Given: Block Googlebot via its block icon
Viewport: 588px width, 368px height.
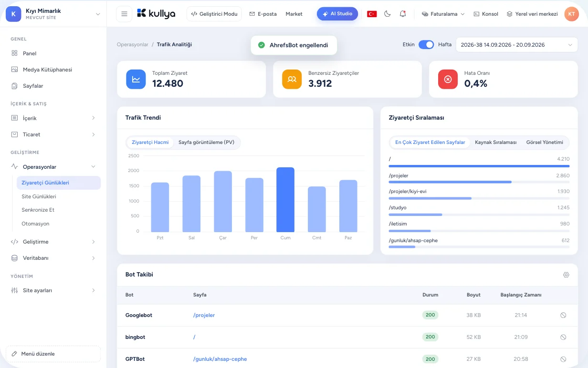Looking at the screenshot, I should click(x=563, y=315).
